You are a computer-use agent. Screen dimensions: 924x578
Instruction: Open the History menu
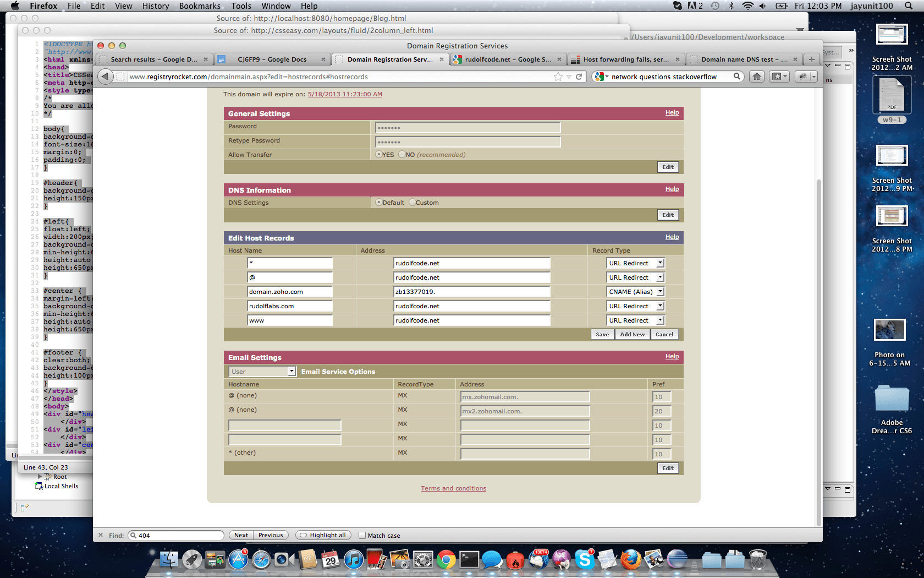(156, 6)
